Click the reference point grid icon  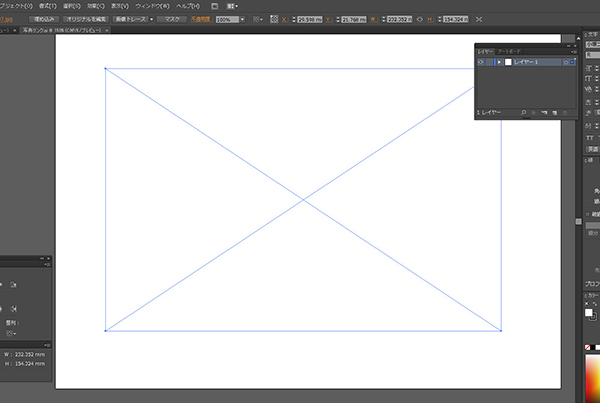[x=274, y=19]
